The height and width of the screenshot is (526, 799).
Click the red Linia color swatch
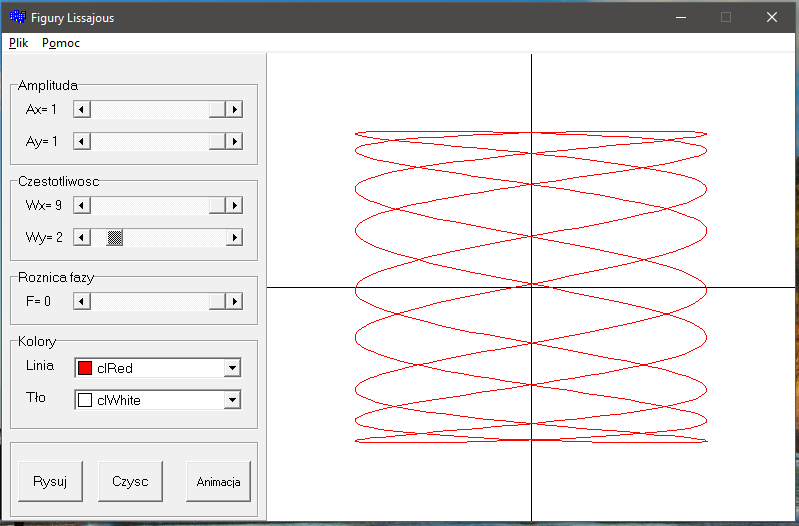pos(85,367)
